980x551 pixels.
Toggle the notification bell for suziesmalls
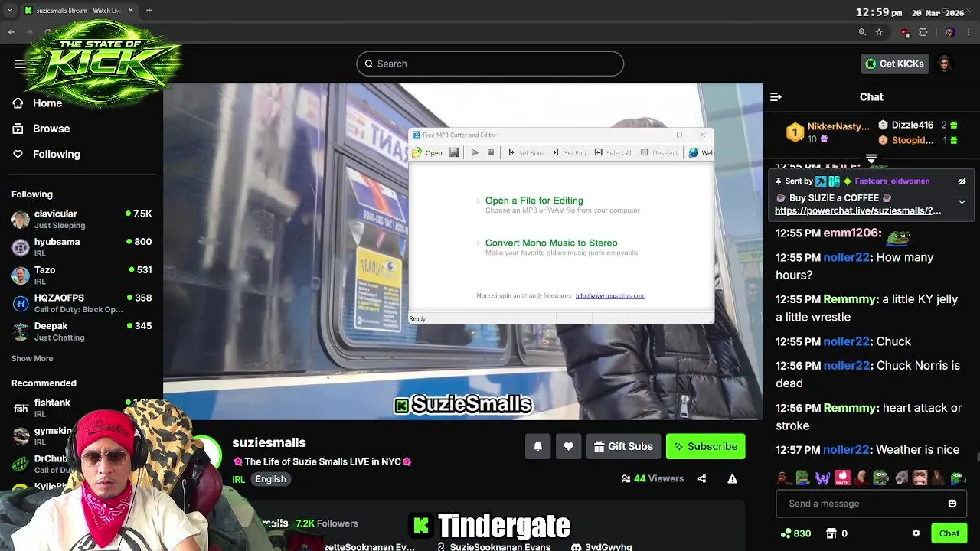[x=537, y=446]
